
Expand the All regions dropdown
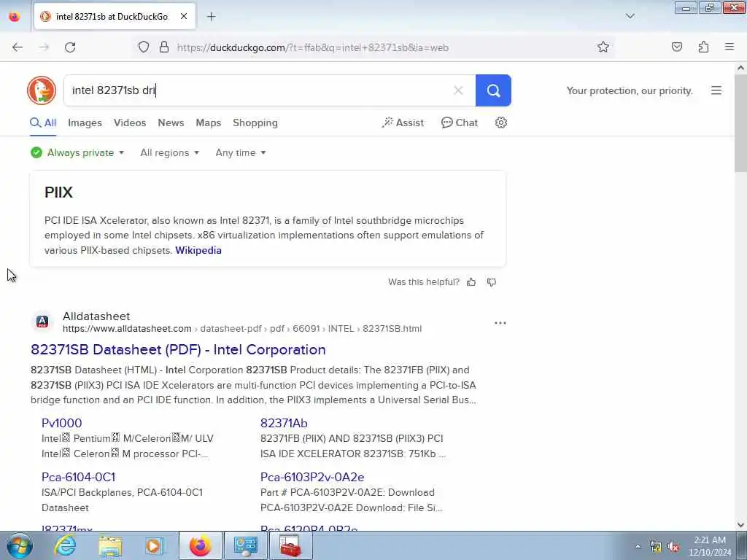click(x=169, y=153)
